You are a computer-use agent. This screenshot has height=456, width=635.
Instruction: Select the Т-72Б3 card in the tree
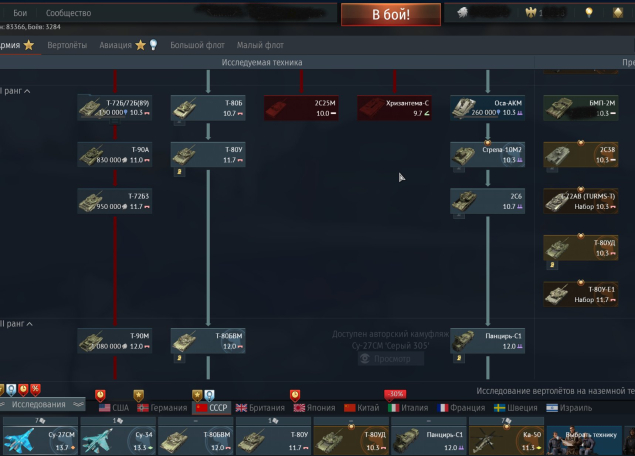pos(115,201)
